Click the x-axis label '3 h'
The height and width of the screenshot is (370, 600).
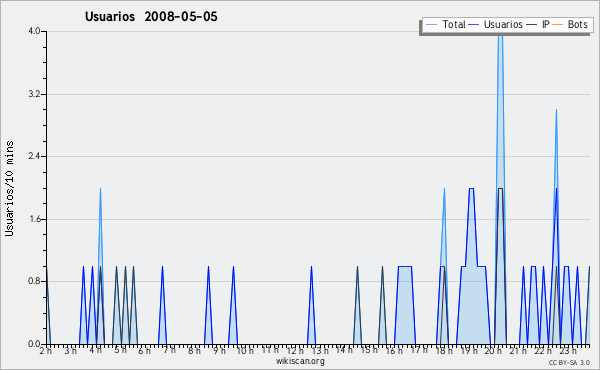click(70, 350)
